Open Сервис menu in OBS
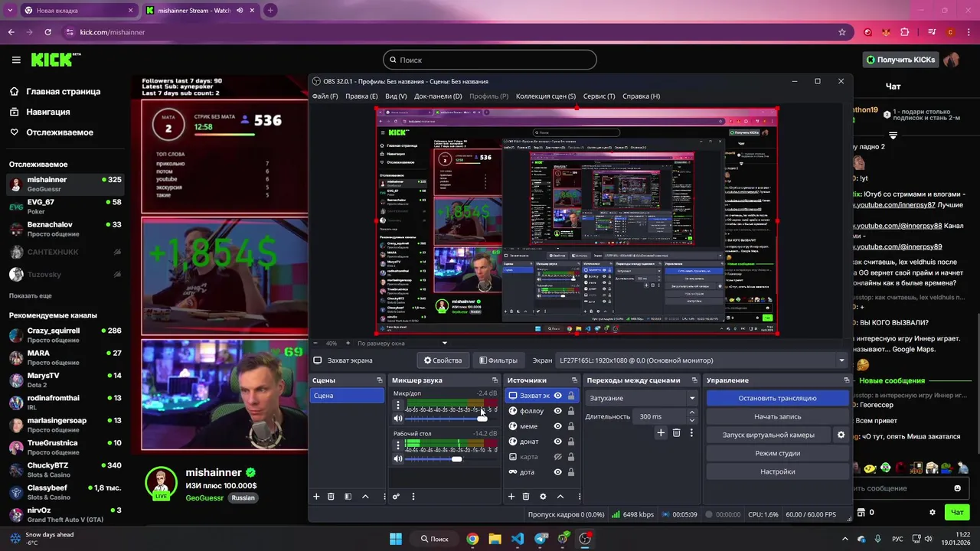The width and height of the screenshot is (980, 551). point(599,96)
